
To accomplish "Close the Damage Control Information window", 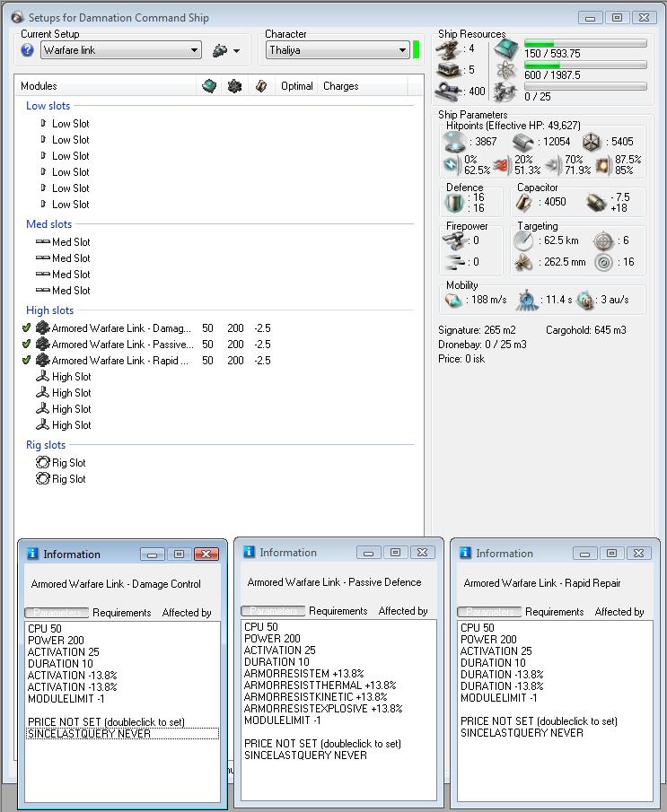I will coord(206,554).
